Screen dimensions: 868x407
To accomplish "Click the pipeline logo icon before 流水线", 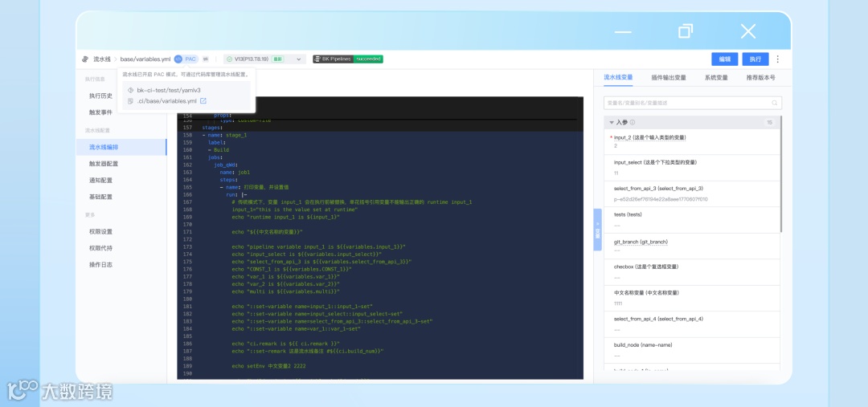I will point(85,59).
